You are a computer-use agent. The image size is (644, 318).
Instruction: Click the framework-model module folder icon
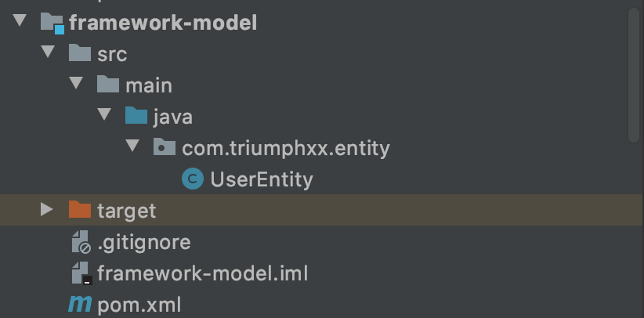click(x=52, y=23)
